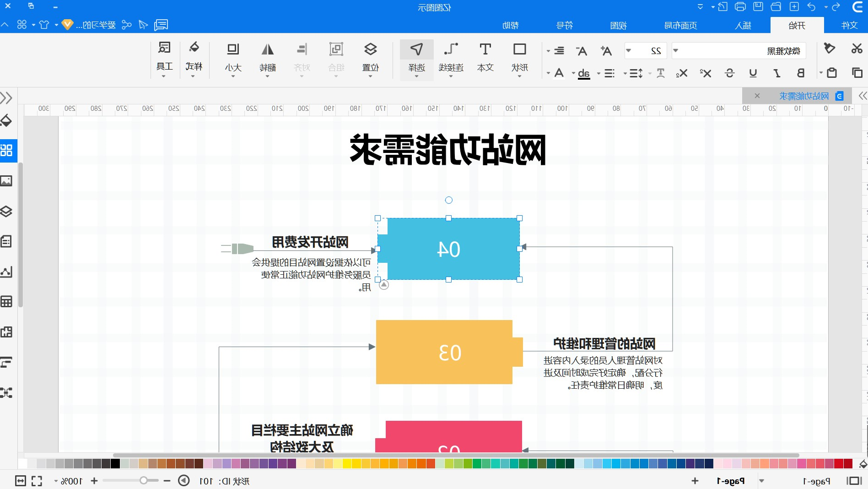The image size is (868, 489).
Task: Click the zoom slider handle
Action: 143,480
